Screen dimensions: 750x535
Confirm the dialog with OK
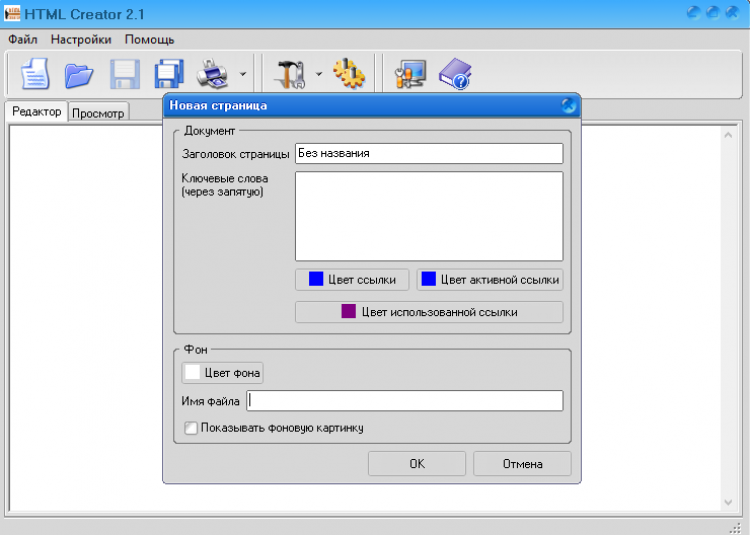[417, 464]
